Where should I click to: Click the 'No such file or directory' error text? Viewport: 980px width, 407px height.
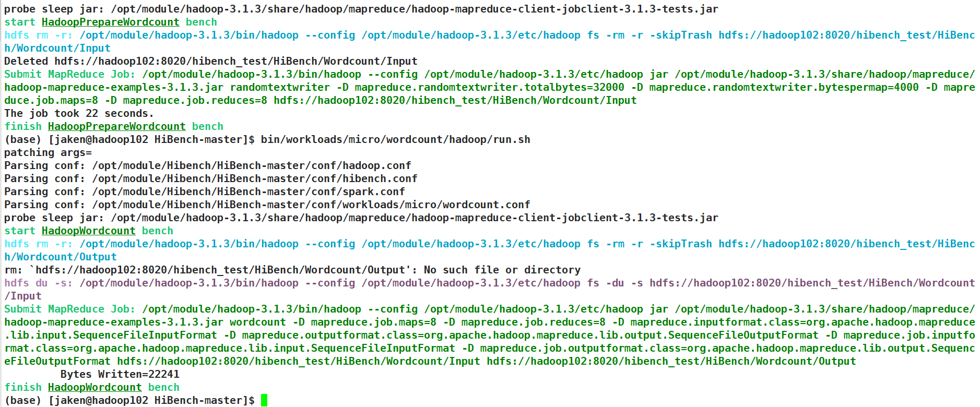click(502, 270)
